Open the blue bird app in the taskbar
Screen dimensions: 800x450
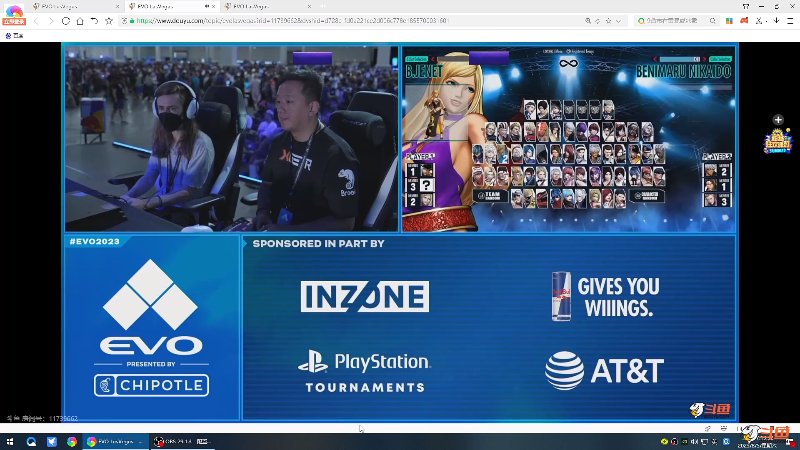tap(52, 442)
